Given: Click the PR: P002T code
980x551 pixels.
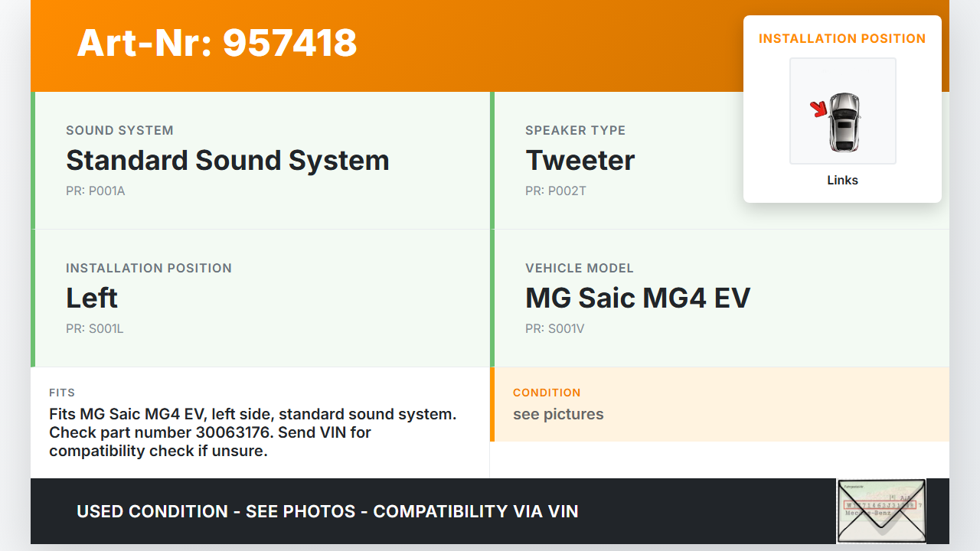Looking at the screenshot, I should pos(555,191).
